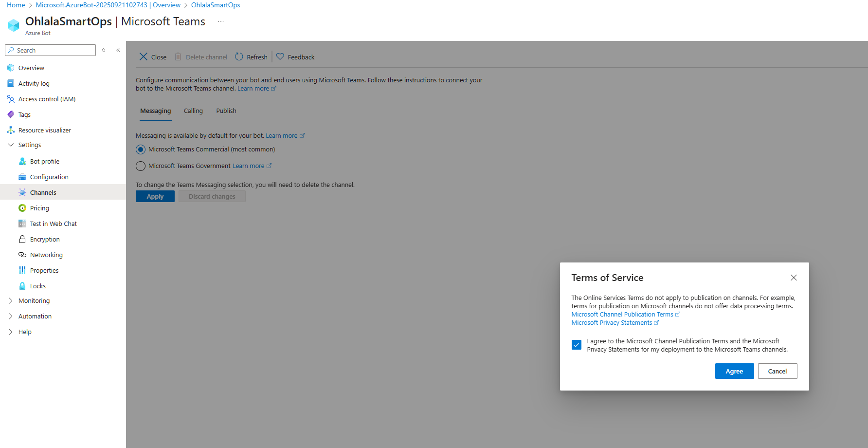868x448 pixels.
Task: Click the Feedback heart icon
Action: [x=280, y=57]
